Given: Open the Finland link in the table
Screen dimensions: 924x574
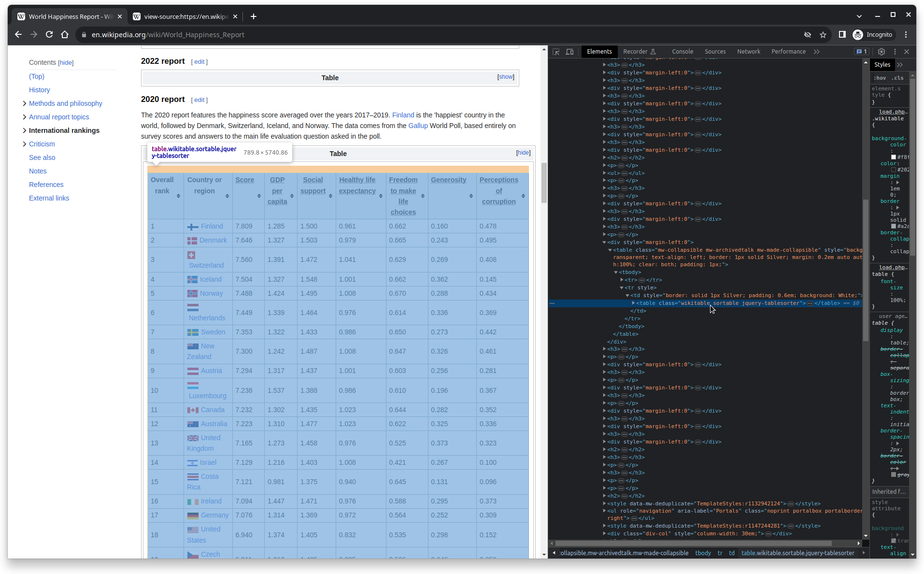Looking at the screenshot, I should click(212, 226).
